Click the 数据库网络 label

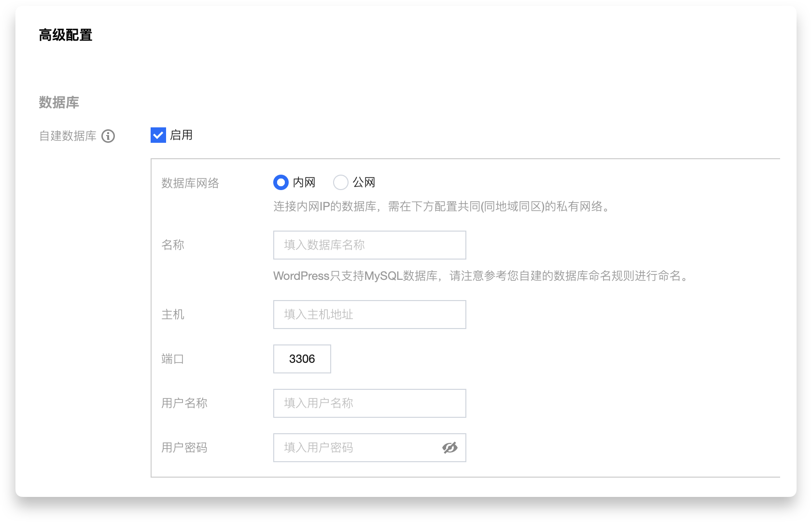coord(190,183)
